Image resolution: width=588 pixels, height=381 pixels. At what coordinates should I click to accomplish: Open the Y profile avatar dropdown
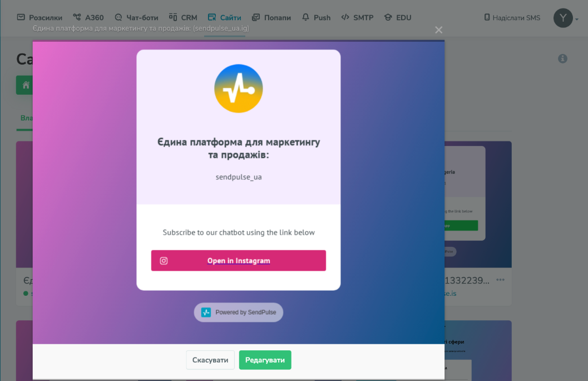pyautogui.click(x=562, y=18)
